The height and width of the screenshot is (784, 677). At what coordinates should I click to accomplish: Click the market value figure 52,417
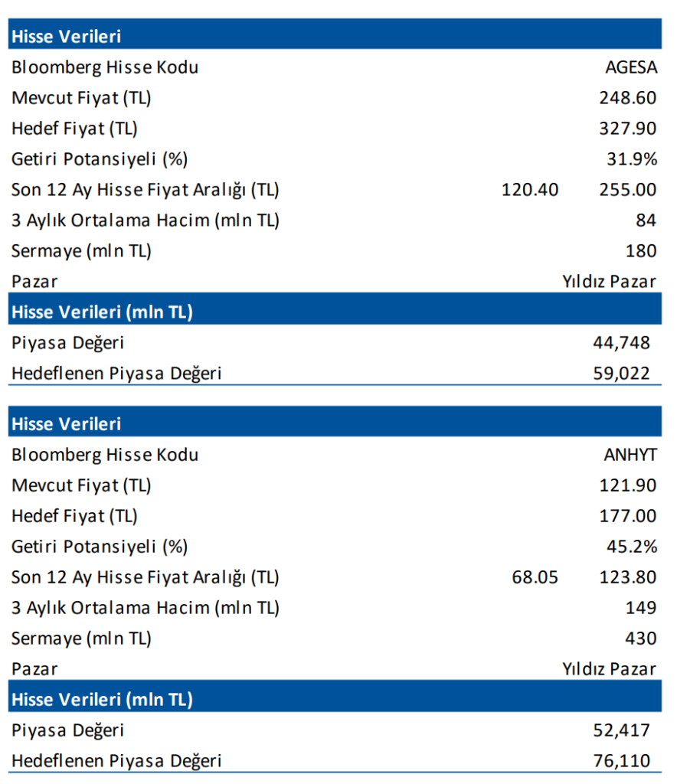pos(620,730)
